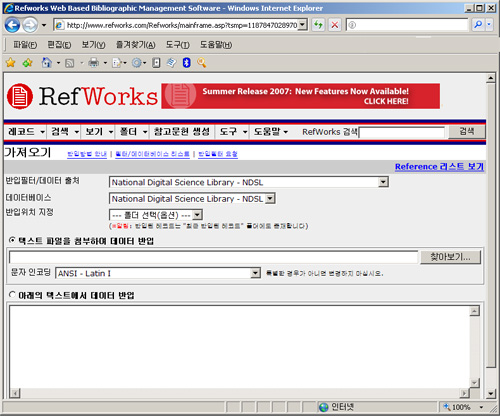Click the Print icon
This screenshot has width=500, height=416.
coord(94,62)
